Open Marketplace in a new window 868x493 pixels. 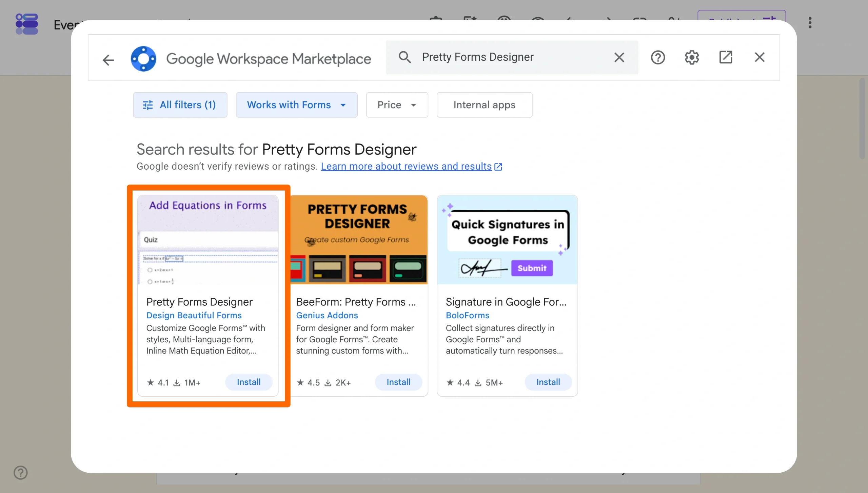(726, 57)
